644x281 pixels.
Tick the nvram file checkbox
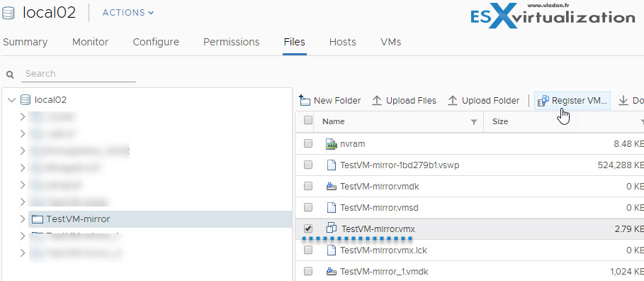tap(308, 143)
